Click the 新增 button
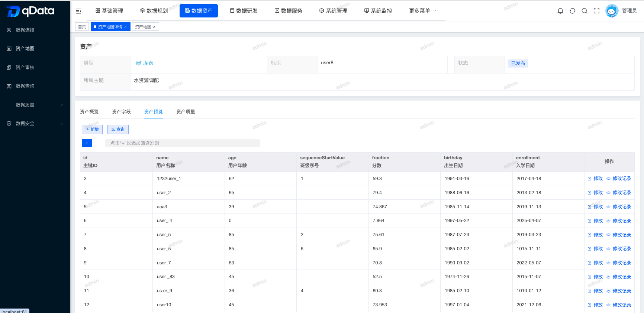The width and height of the screenshot is (644, 313). point(92,129)
